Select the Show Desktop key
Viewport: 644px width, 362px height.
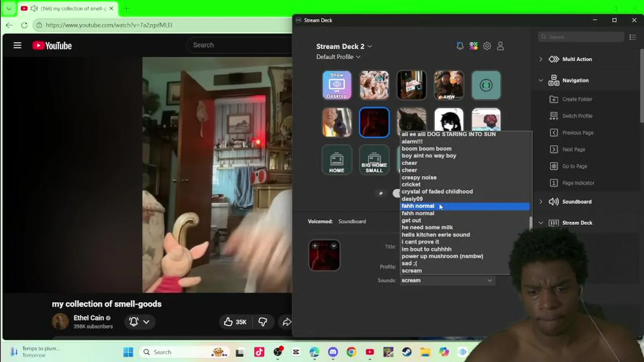coord(337,85)
